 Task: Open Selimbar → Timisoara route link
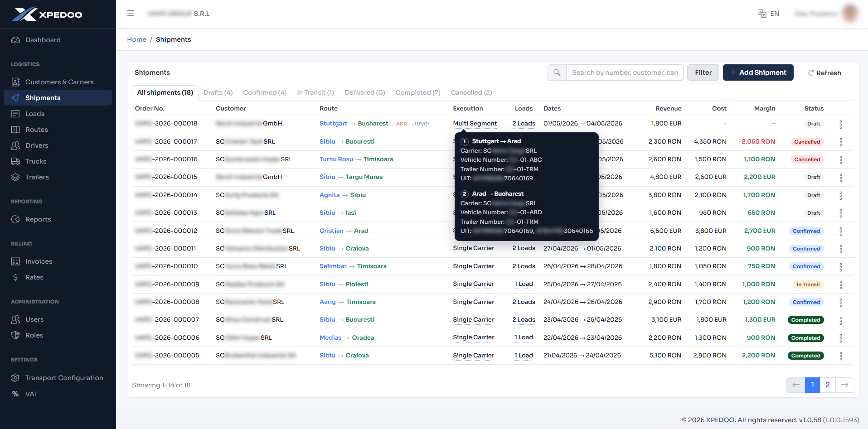point(353,266)
